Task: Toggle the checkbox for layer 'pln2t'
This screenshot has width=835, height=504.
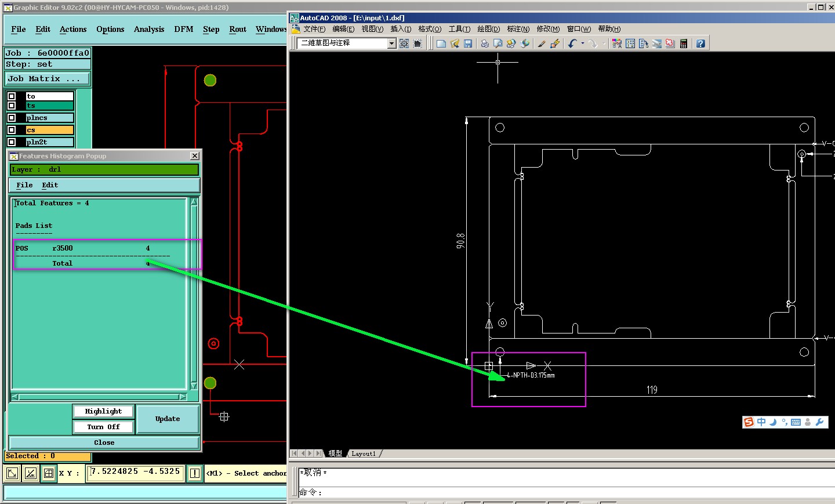Action: point(12,142)
